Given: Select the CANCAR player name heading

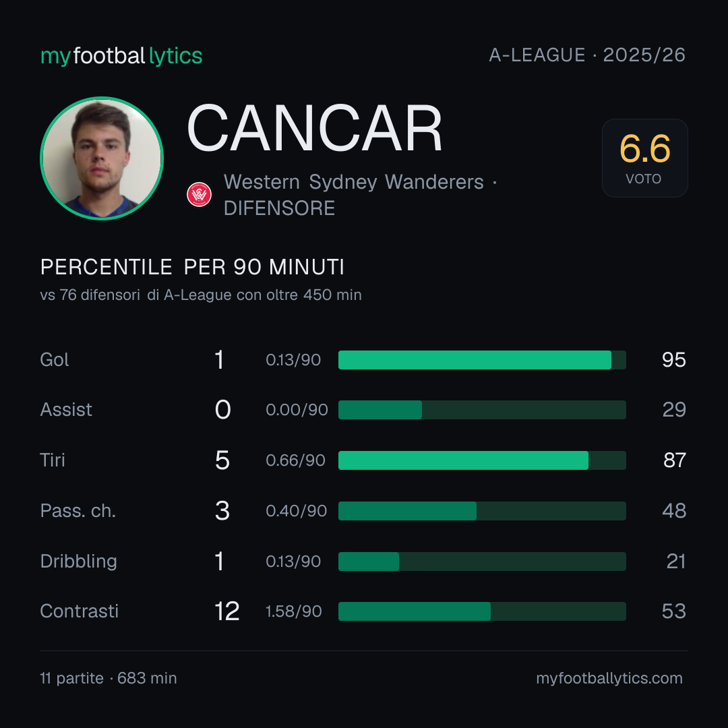Looking at the screenshot, I should pyautogui.click(x=314, y=128).
